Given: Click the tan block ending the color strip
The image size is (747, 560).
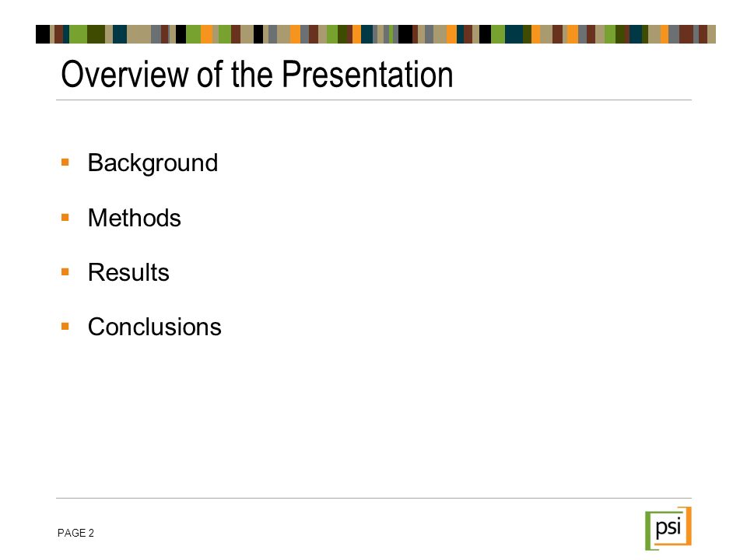Looking at the screenshot, I should point(711,34).
